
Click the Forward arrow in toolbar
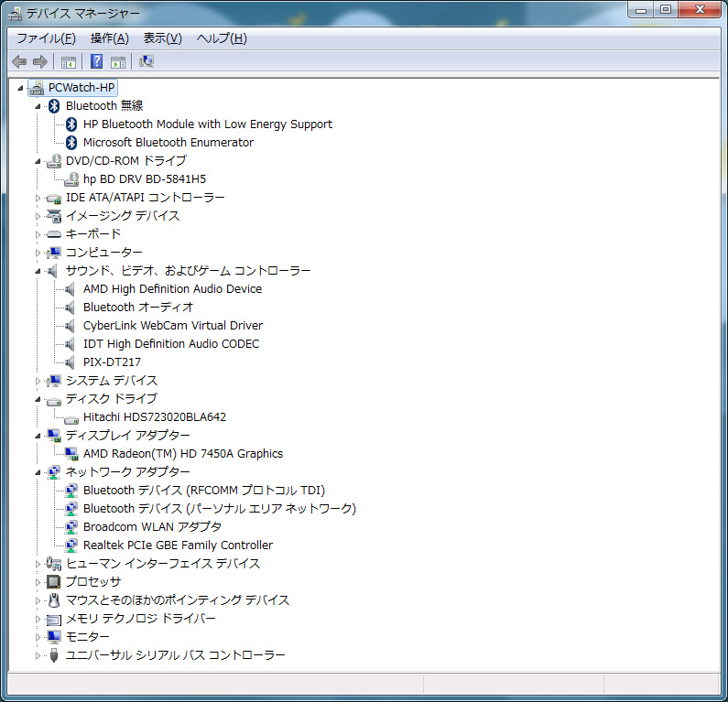click(x=39, y=62)
